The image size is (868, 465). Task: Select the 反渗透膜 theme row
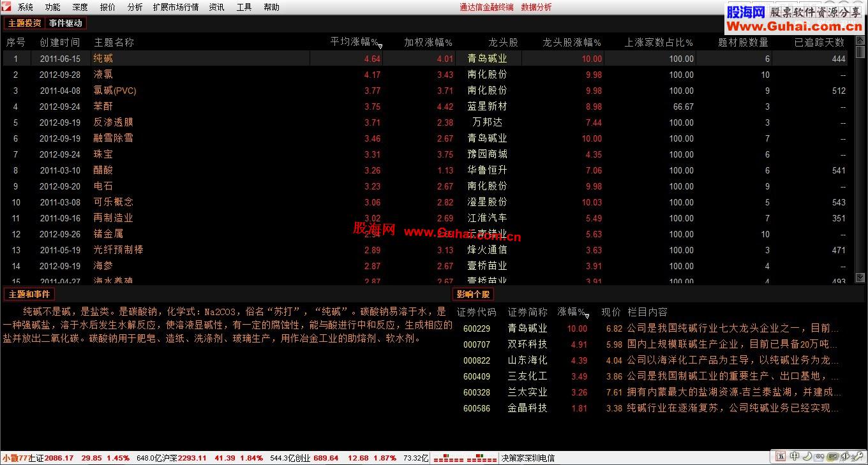point(425,122)
